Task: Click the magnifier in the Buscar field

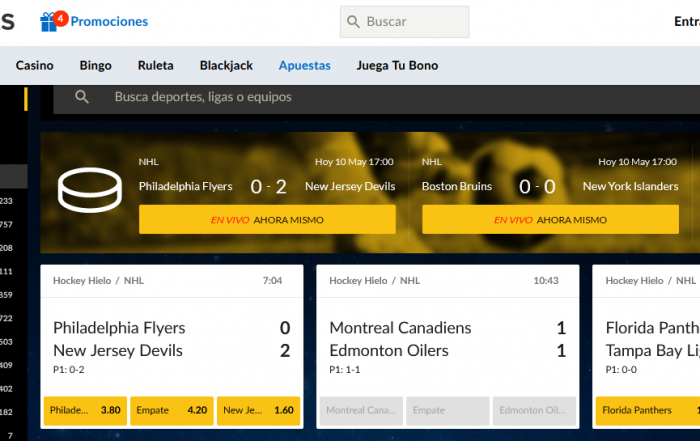Action: click(353, 21)
